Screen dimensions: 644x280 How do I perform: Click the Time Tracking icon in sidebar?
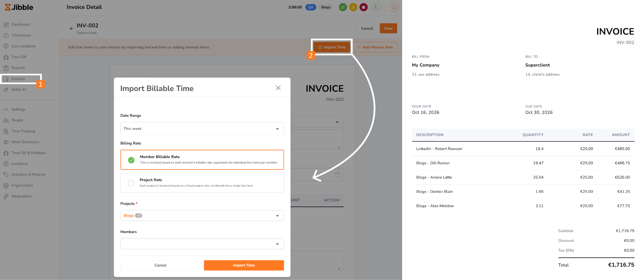pyautogui.click(x=6, y=131)
